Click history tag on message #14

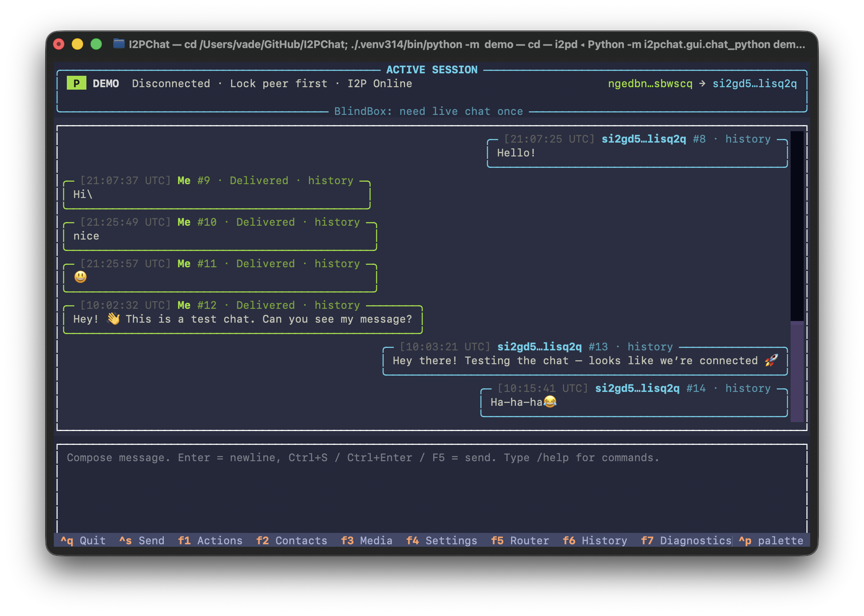point(748,388)
